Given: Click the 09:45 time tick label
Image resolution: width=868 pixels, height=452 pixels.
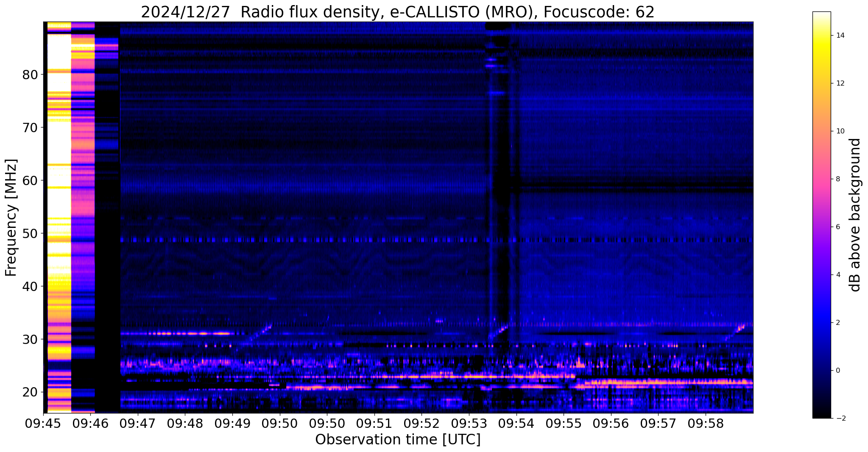Looking at the screenshot, I should pos(44,424).
